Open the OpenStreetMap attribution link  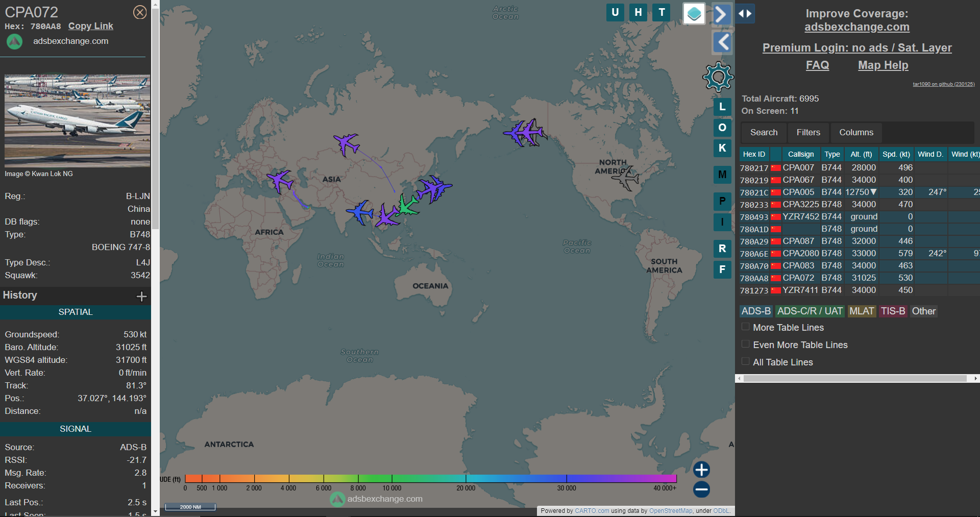[x=671, y=511]
